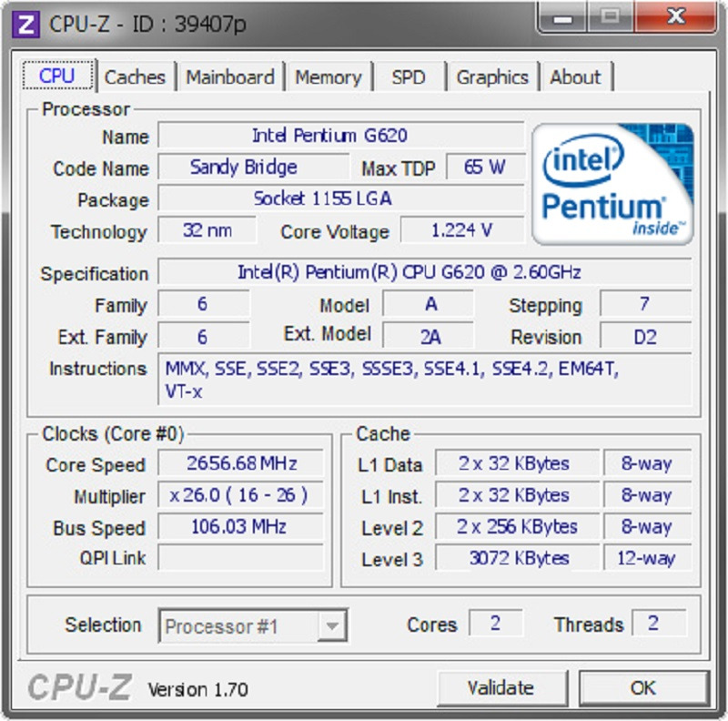Screen dimensions: 728x721
Task: Click the Intel Pentium inside logo
Action: point(613,184)
